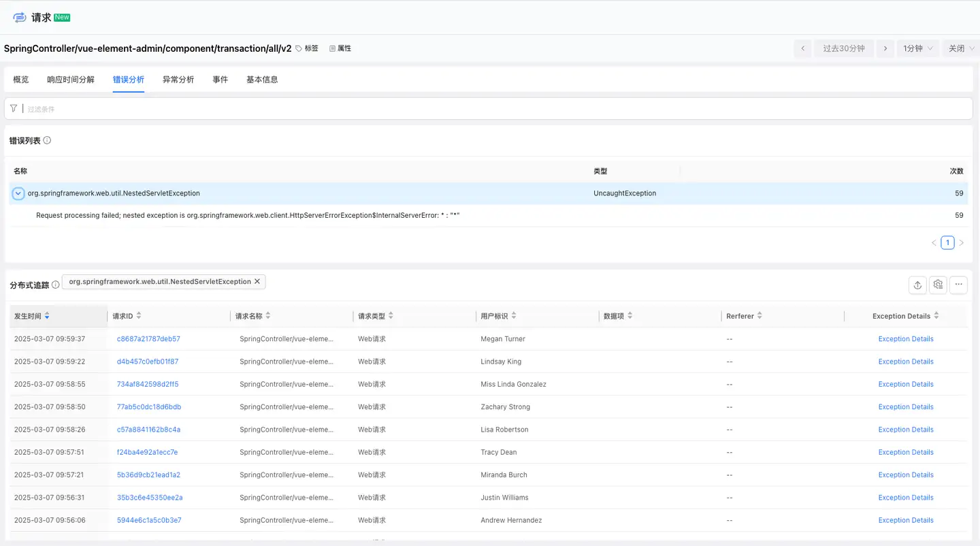
Task: Collapse the NestedServletException error row
Action: coord(18,193)
